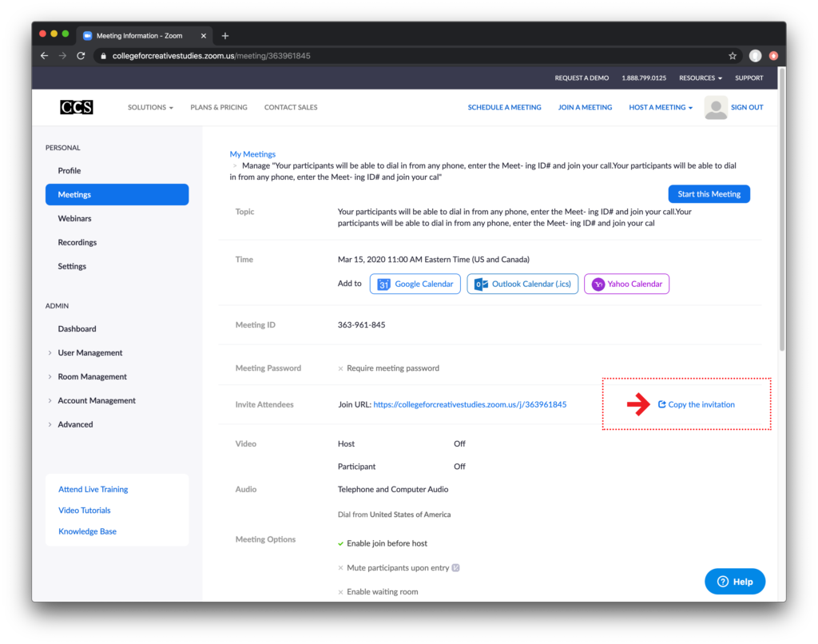Screen dimensions: 818x644
Task: Click the browser back arrow
Action: click(x=45, y=56)
